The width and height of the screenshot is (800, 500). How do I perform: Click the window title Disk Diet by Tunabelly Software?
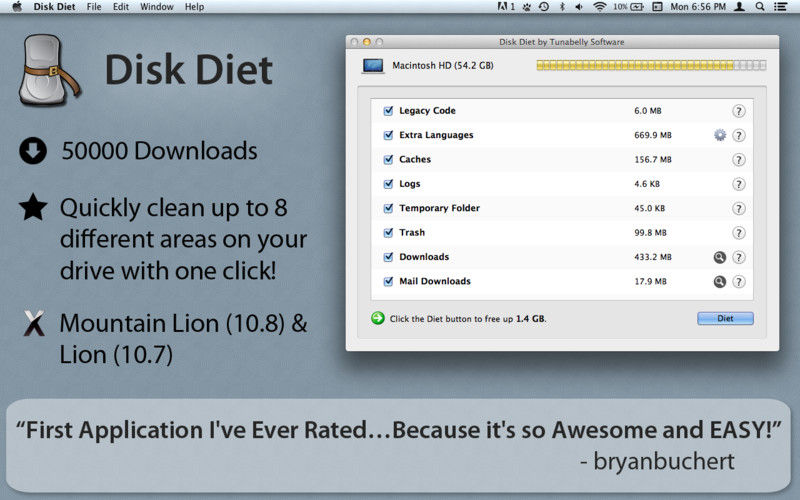561,42
